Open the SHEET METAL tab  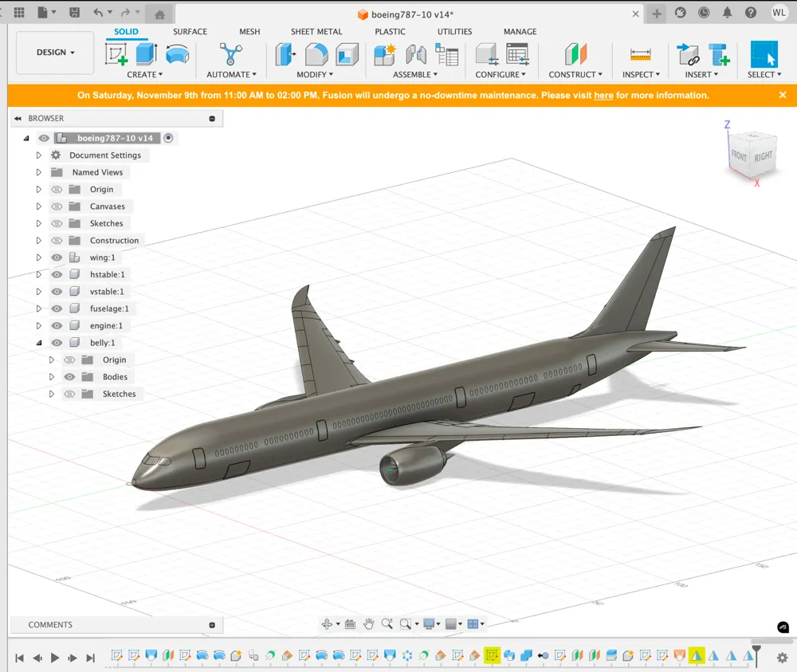pyautogui.click(x=316, y=31)
